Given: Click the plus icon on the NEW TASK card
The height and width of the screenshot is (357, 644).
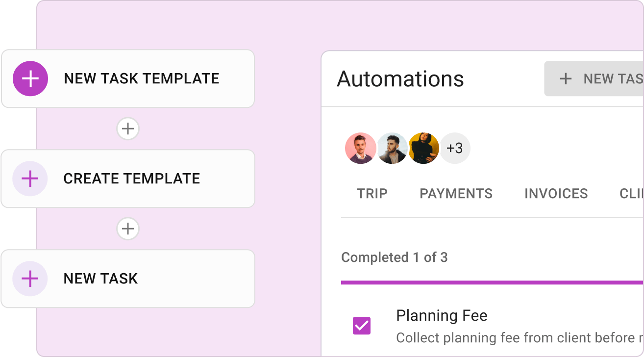Looking at the screenshot, I should click(x=30, y=279).
